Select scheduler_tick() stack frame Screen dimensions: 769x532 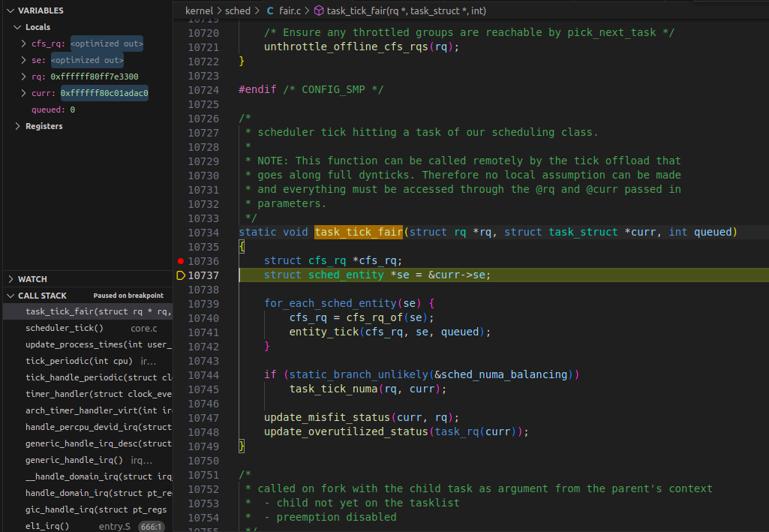88,328
